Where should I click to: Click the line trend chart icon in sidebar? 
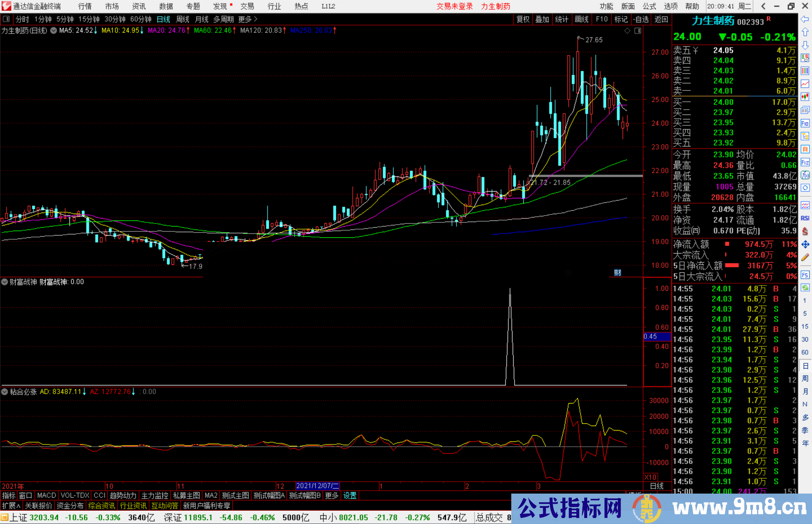[805, 84]
